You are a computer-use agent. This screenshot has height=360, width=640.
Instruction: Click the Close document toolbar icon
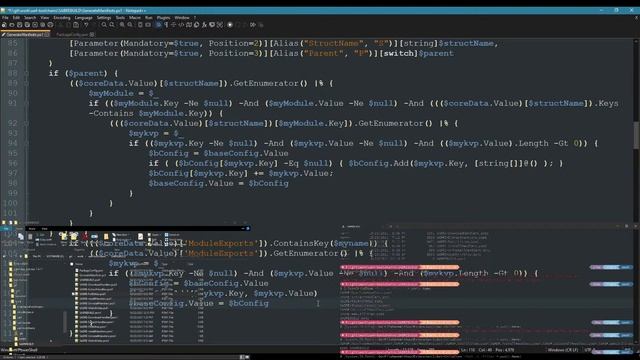(35, 25)
